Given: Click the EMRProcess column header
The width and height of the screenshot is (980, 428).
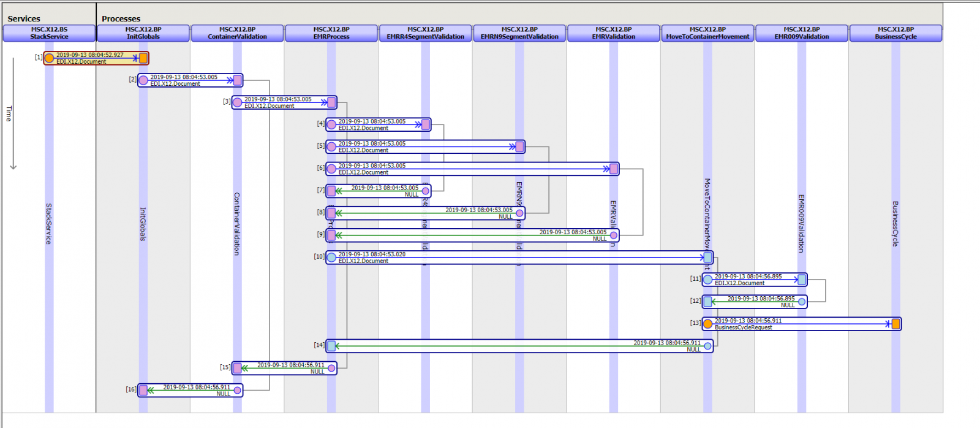Looking at the screenshot, I should [331, 33].
